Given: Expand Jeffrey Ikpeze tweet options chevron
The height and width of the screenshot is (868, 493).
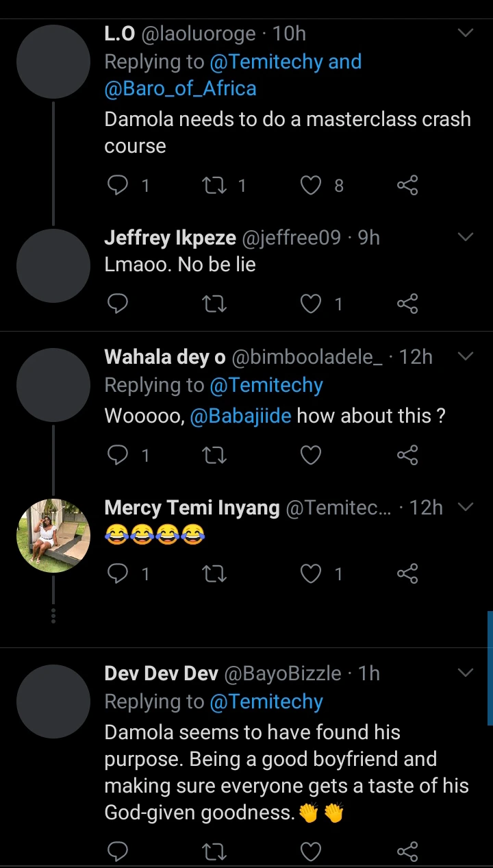Looking at the screenshot, I should click(x=465, y=237).
